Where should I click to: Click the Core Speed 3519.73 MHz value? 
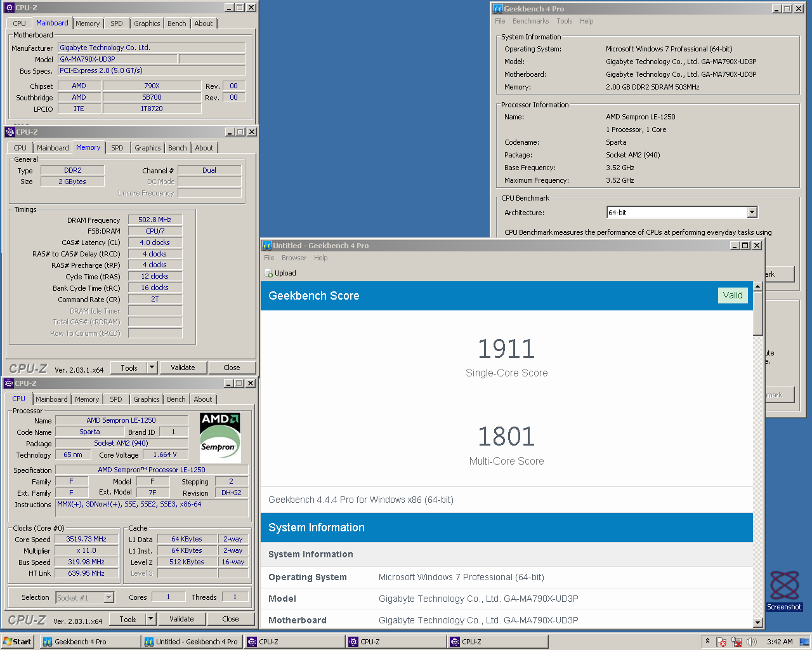[x=86, y=539]
